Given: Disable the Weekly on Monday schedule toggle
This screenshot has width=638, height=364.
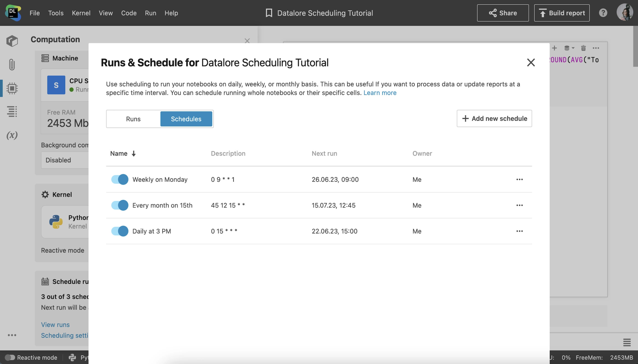Looking at the screenshot, I should pyautogui.click(x=120, y=179).
